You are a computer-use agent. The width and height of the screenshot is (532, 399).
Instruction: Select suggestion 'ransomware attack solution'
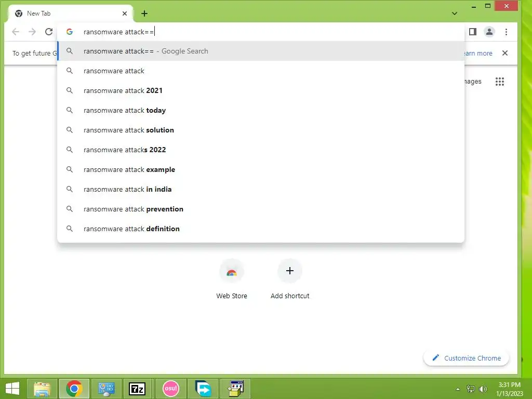pos(261,130)
